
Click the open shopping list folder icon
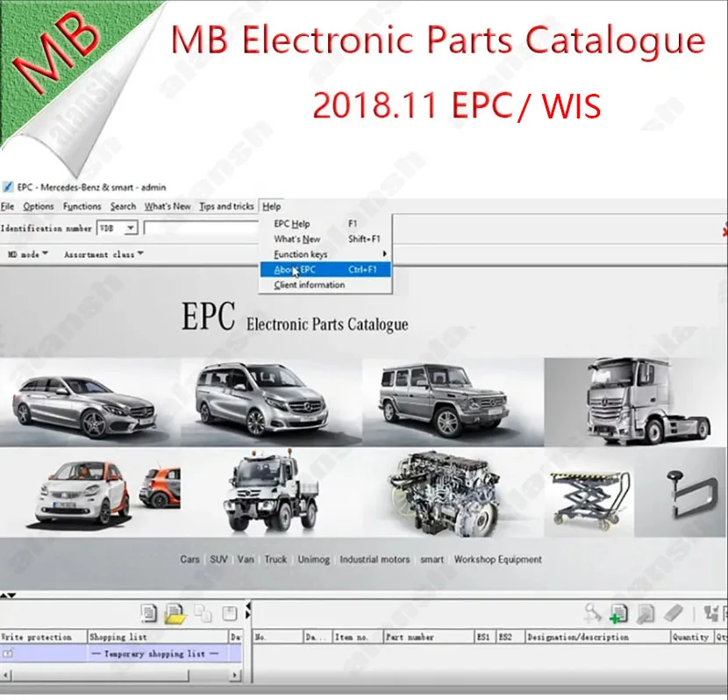(175, 614)
